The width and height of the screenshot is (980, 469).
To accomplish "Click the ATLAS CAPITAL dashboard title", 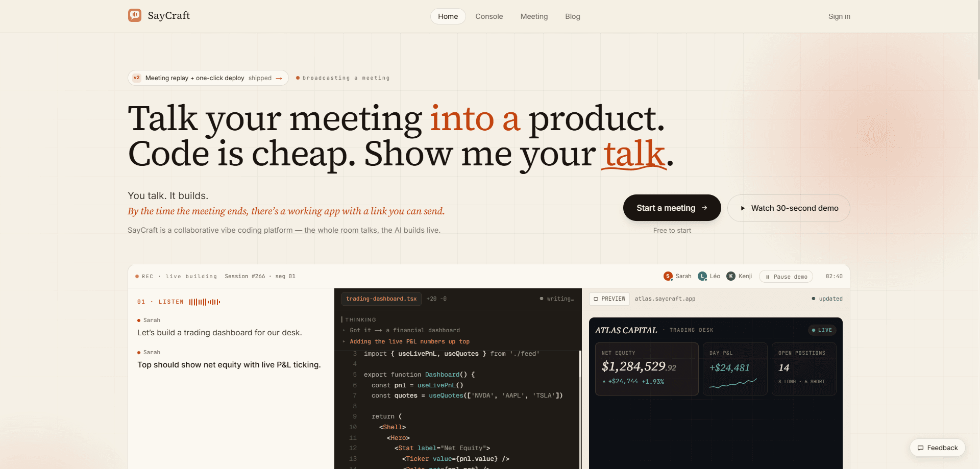I will 626,331.
